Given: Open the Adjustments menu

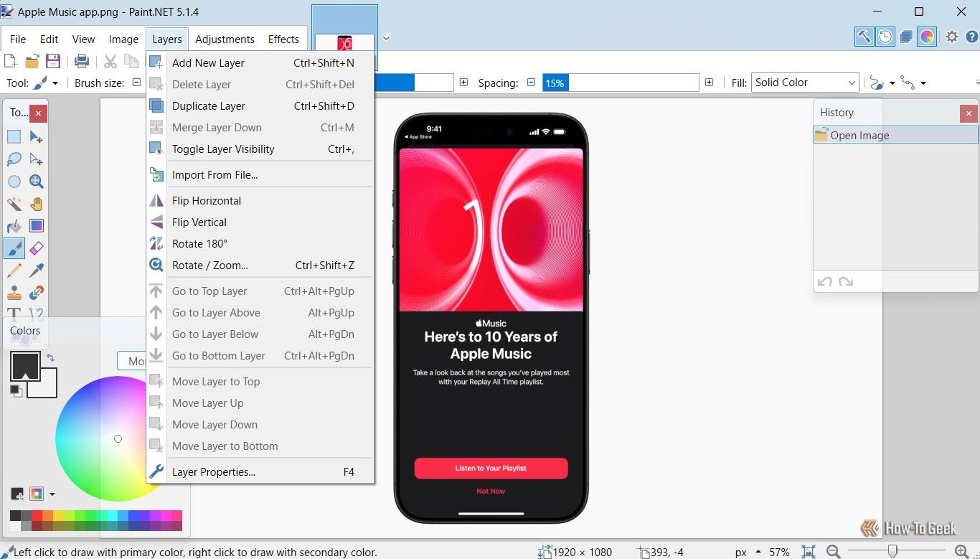Looking at the screenshot, I should [x=225, y=39].
